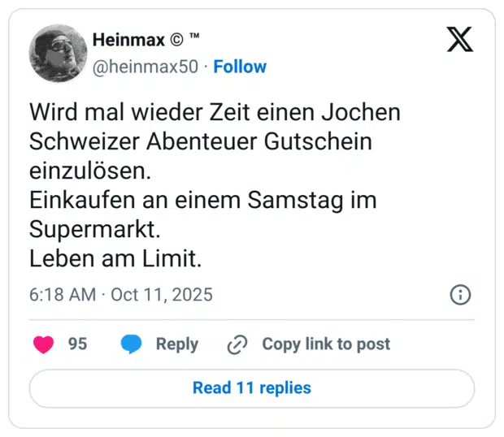
Task: Open the Read 11 replies button
Action: click(x=252, y=388)
